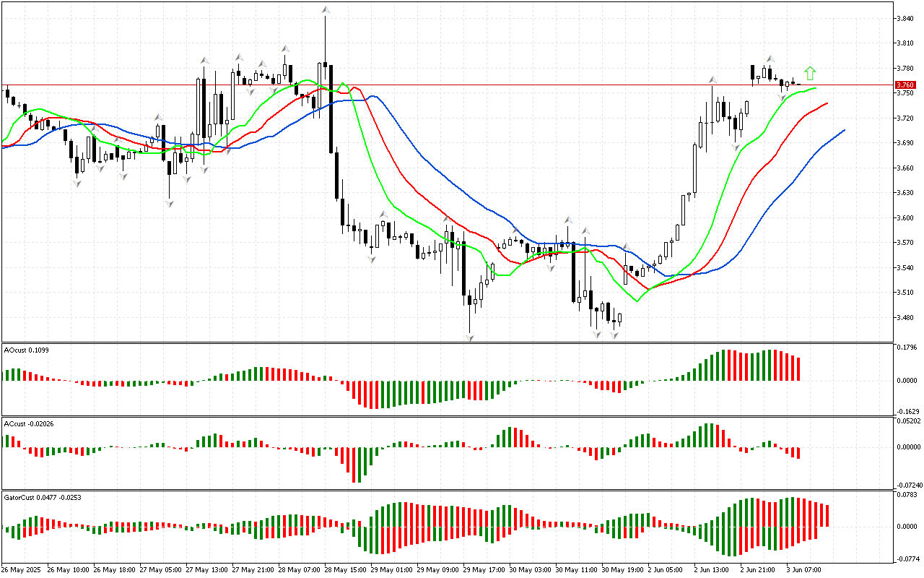The height and width of the screenshot is (578, 924).
Task: Click the last red bar in AOcust histogram
Action: [x=798, y=368]
